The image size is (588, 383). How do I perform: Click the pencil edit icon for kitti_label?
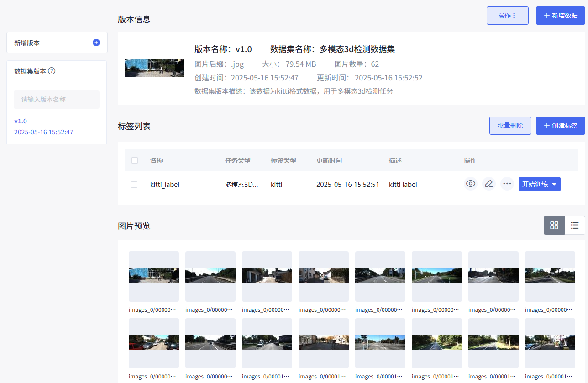489,184
